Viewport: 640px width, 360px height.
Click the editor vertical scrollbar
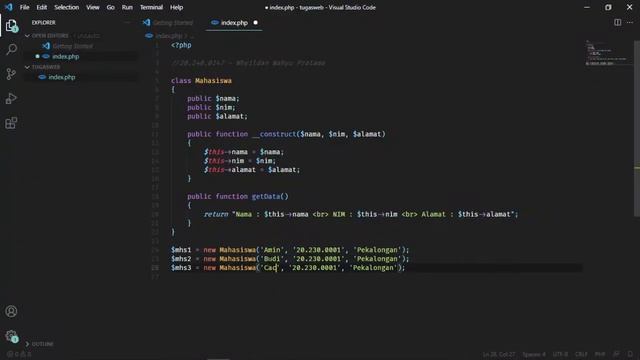(x=637, y=128)
